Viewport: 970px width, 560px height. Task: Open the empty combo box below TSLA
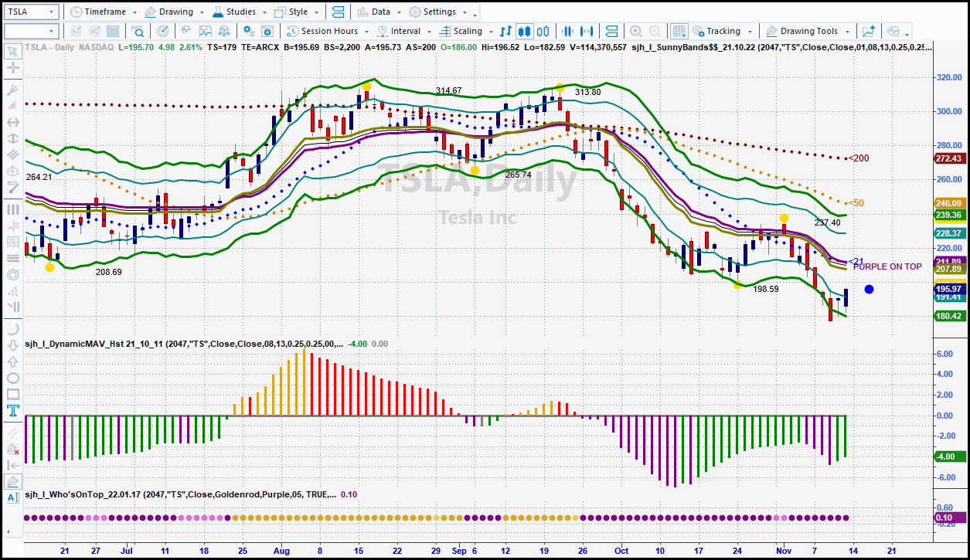tap(31, 31)
